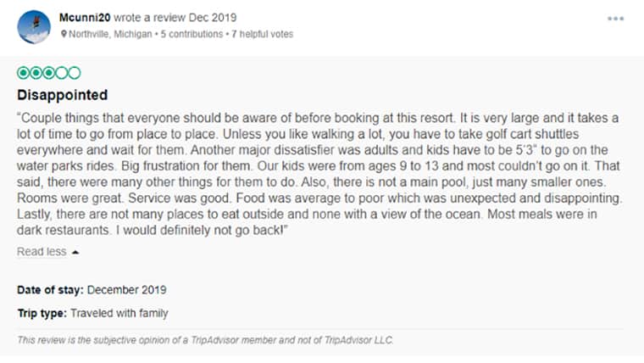Click the Date of stay December 2019 line
644x363 pixels.
(x=92, y=290)
